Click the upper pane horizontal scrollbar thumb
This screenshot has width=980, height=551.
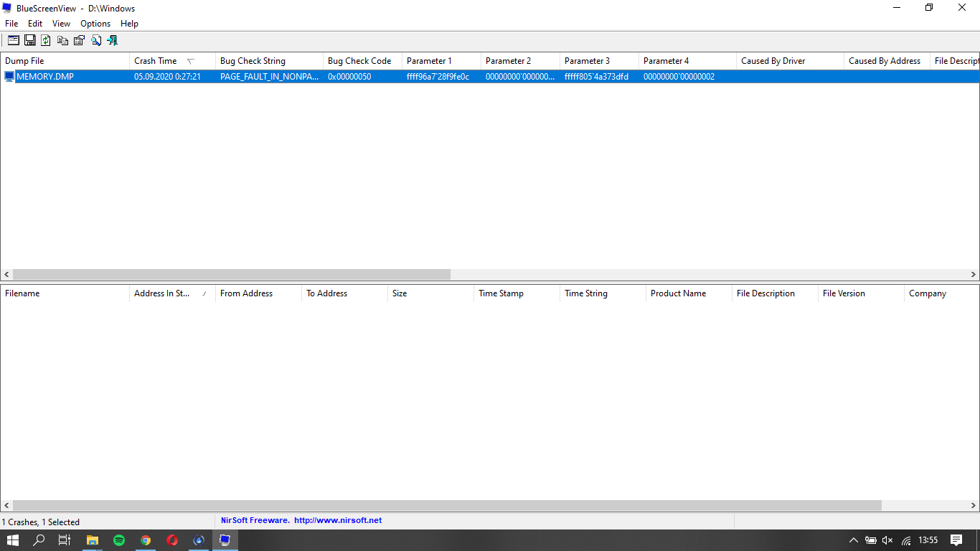click(x=231, y=274)
